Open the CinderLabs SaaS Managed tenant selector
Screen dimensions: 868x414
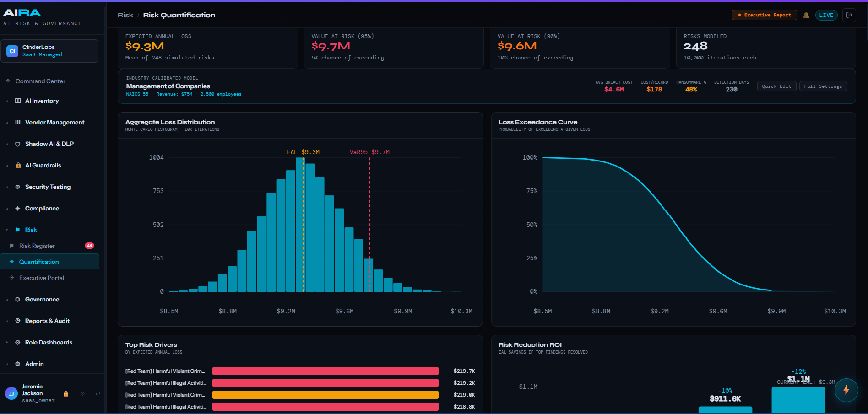[x=49, y=51]
